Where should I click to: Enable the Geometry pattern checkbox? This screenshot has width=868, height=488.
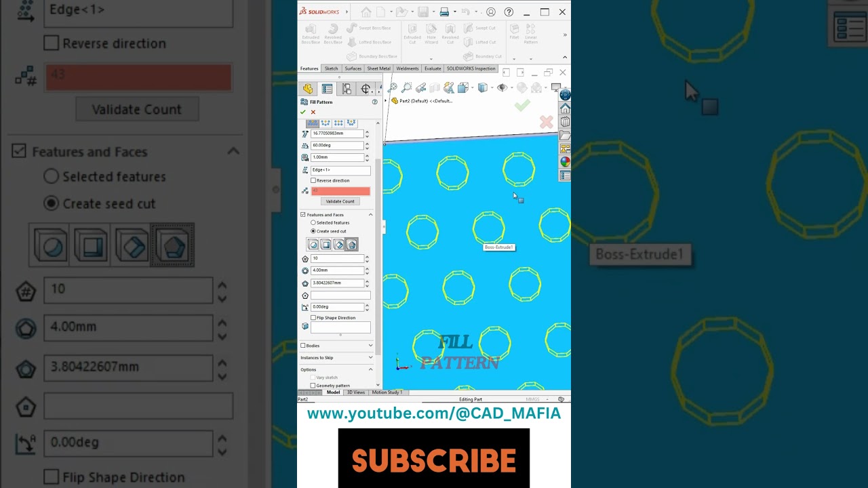(313, 386)
